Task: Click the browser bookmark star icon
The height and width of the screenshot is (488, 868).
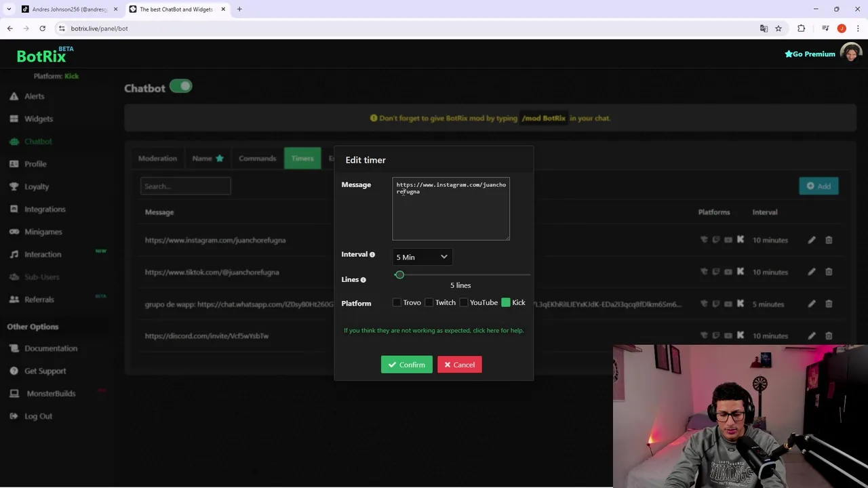Action: point(778,28)
